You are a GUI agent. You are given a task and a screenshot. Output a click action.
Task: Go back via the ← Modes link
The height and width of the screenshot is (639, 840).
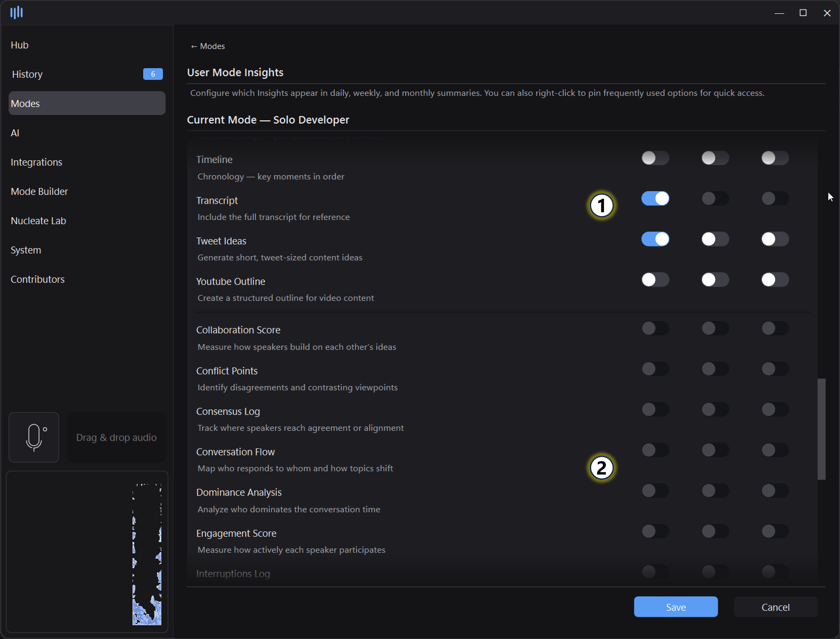208,46
